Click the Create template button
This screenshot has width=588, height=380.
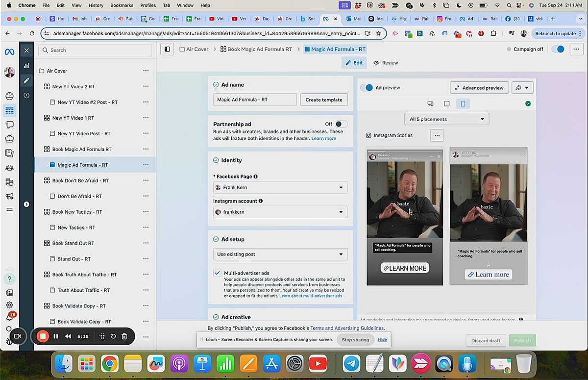pyautogui.click(x=324, y=100)
